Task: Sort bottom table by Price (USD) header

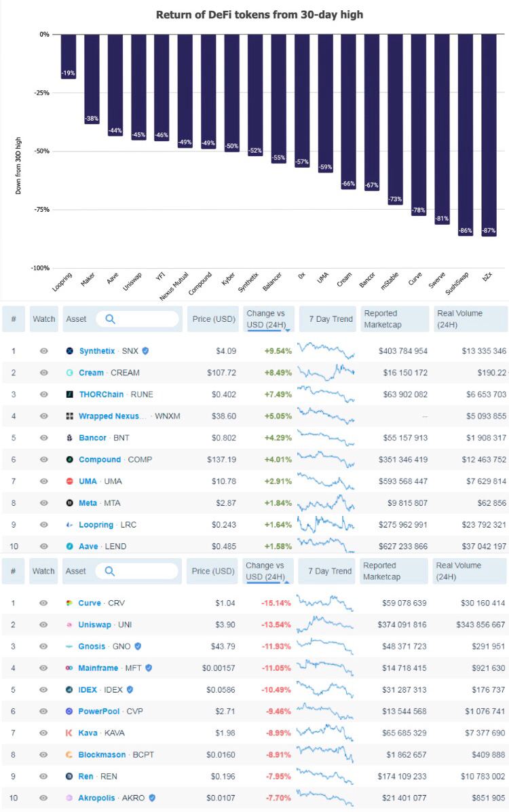Action: pos(212,571)
